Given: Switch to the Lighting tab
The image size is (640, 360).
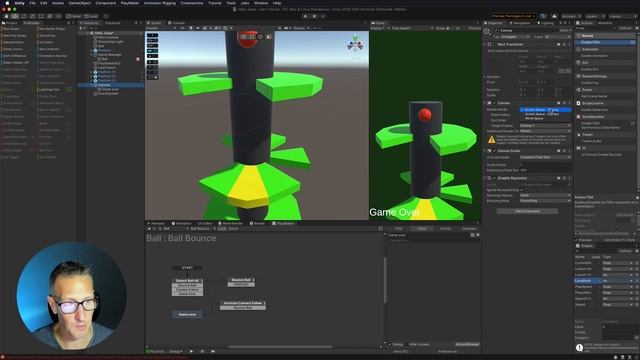Looking at the screenshot, I should pyautogui.click(x=545, y=23).
